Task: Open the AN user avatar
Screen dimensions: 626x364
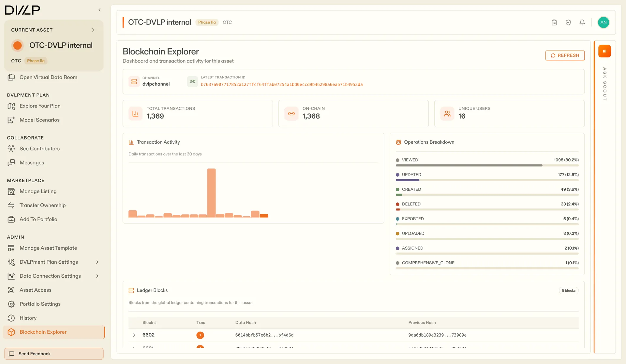Action: click(x=604, y=22)
